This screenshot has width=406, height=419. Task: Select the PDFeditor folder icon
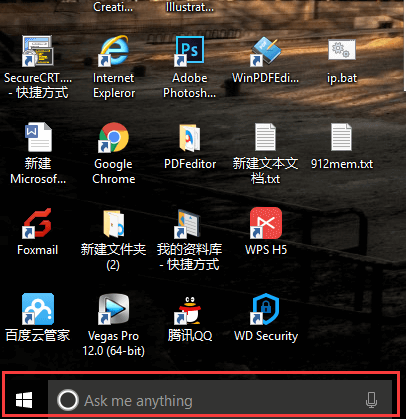pyautogui.click(x=190, y=137)
